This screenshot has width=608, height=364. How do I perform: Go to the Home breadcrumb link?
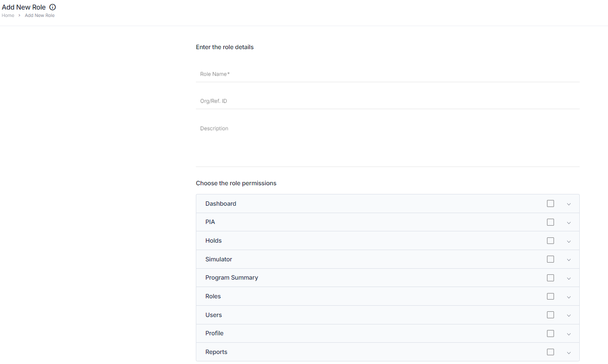pos(8,16)
